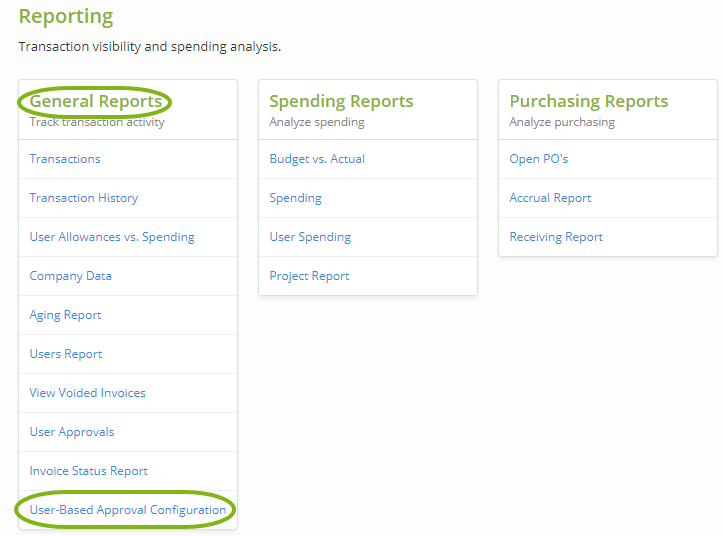Open Budget vs. Actual report
The height and width of the screenshot is (536, 724).
click(x=317, y=159)
